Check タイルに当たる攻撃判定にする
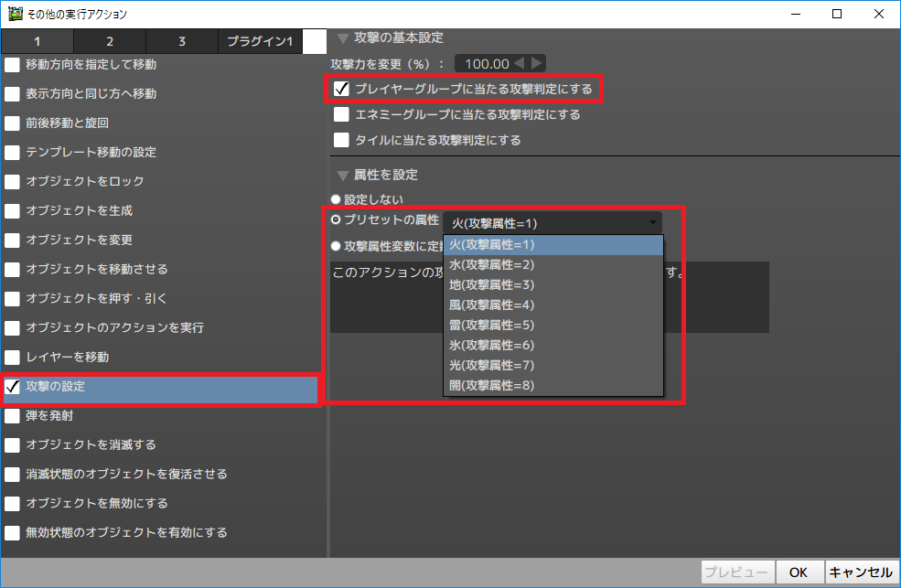 341,140
